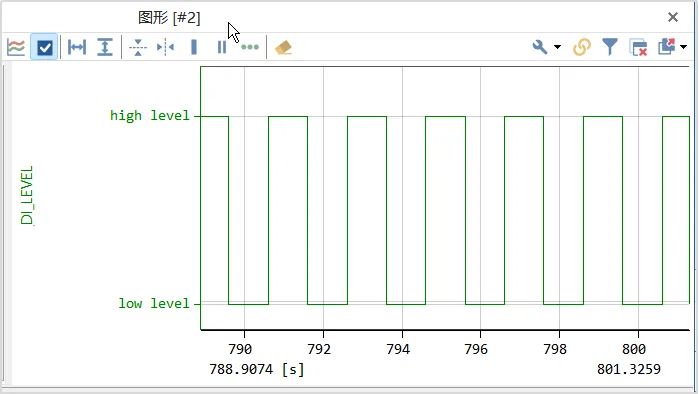The width and height of the screenshot is (699, 394).
Task: Click the fit vertical height icon
Action: (105, 47)
